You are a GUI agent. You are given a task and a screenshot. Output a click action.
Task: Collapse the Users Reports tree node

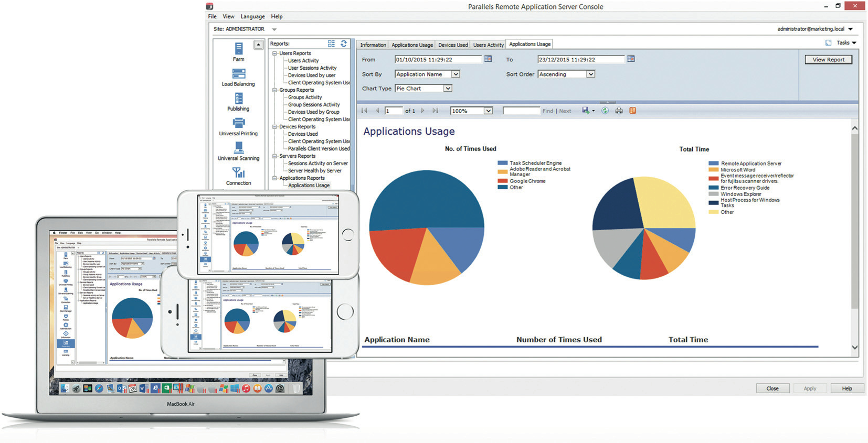click(274, 53)
